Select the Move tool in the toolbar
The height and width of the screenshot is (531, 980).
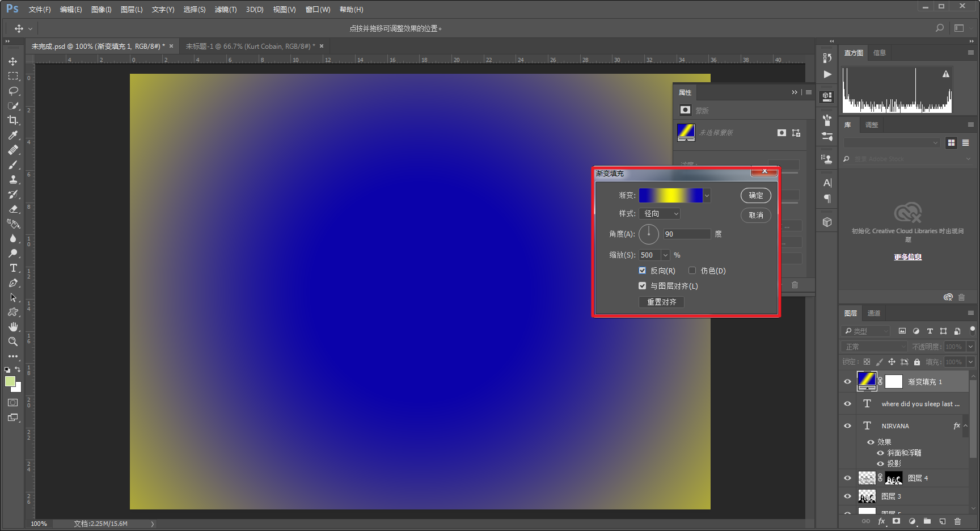[13, 61]
